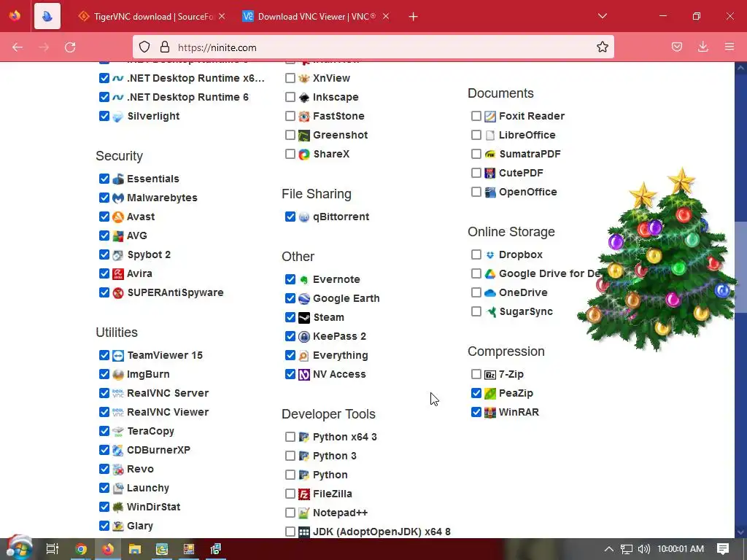
Task: Check the 7-Zip checkbox
Action: click(x=476, y=374)
